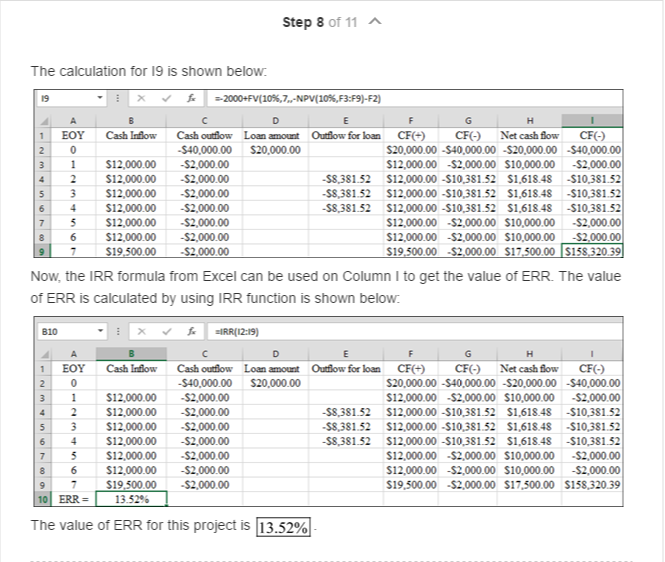This screenshot has width=665, height=562.
Task: Select column D header in upper spreadsheet
Action: tap(275, 121)
